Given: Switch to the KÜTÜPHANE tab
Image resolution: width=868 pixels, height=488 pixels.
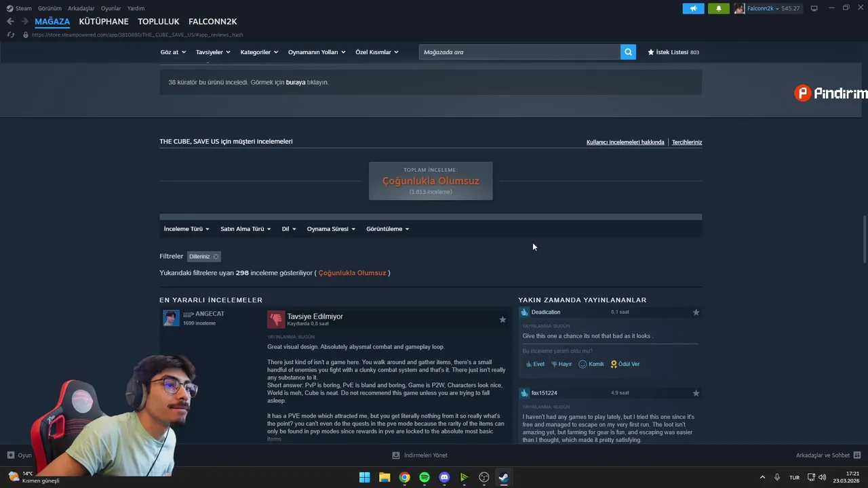Looking at the screenshot, I should [104, 22].
